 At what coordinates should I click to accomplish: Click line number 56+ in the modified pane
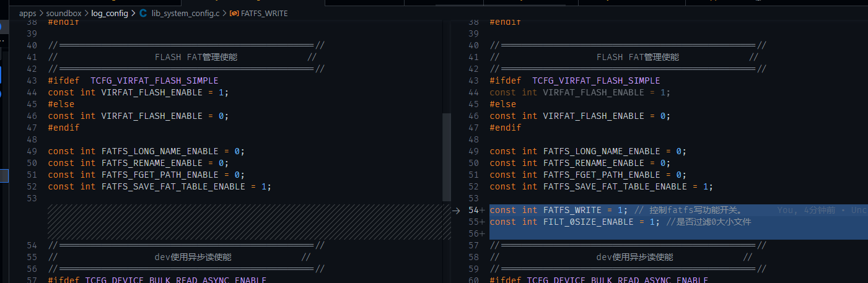476,233
